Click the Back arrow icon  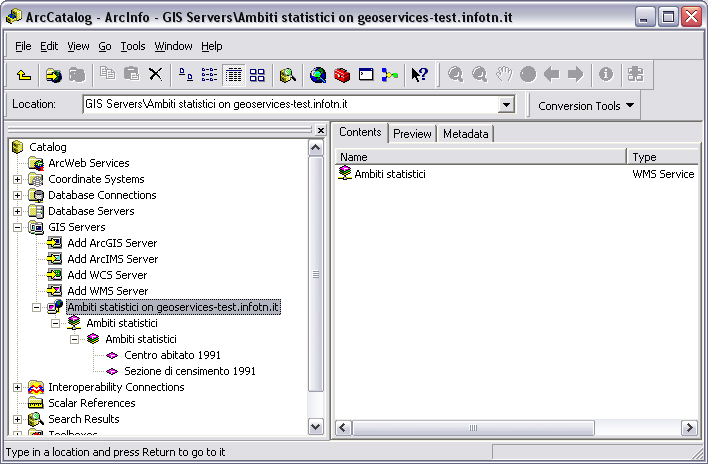click(x=551, y=74)
